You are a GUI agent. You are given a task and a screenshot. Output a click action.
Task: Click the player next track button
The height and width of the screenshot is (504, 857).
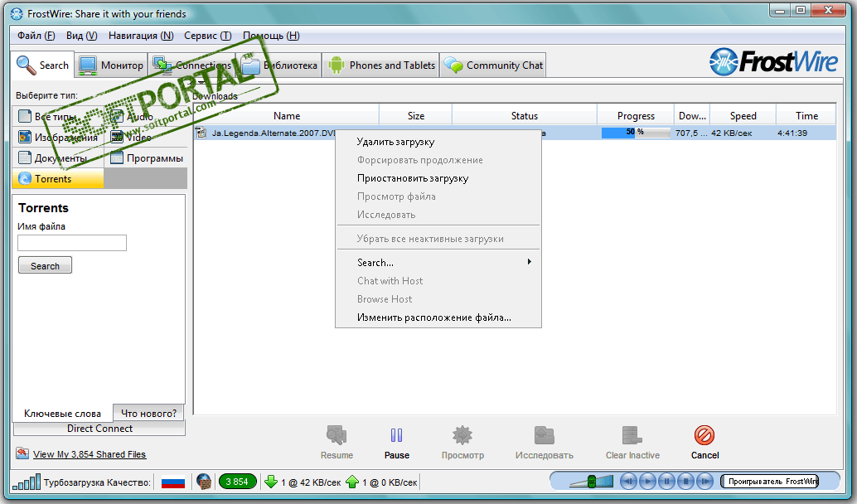point(705,482)
